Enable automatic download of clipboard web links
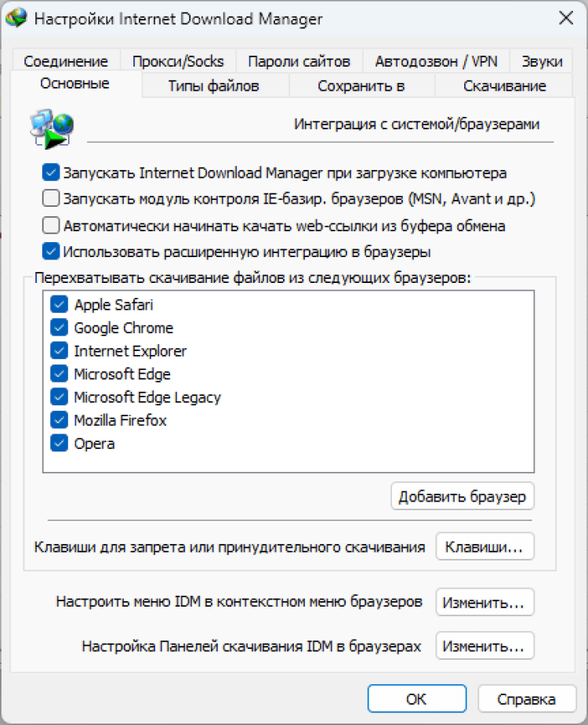 51,226
